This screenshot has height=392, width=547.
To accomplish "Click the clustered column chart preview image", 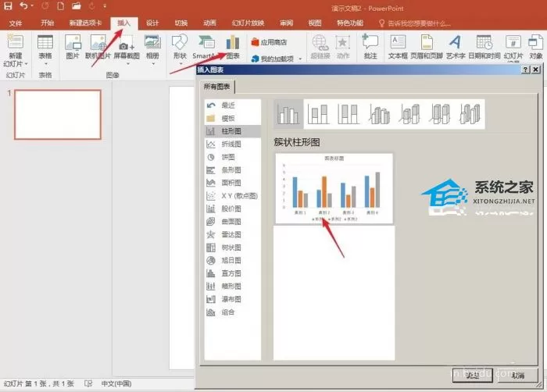I will coord(334,188).
